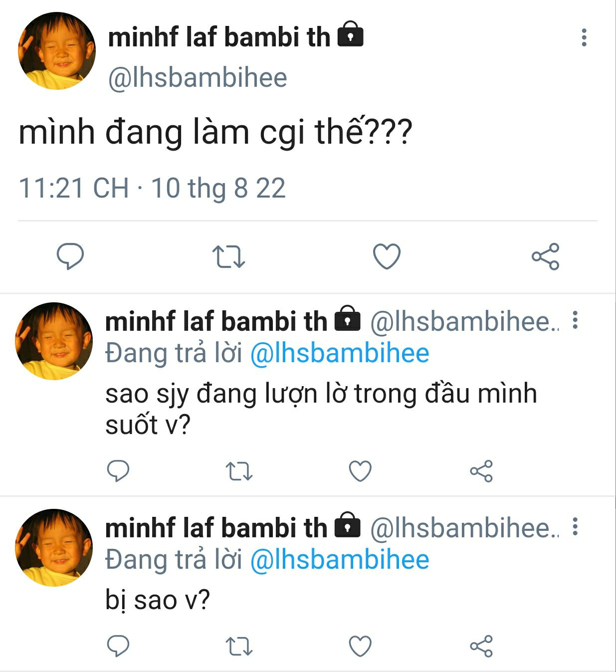The width and height of the screenshot is (616, 672).
Task: Tap the timestamp "11:21 CH · 10 thg 8 22"
Action: [x=152, y=189]
